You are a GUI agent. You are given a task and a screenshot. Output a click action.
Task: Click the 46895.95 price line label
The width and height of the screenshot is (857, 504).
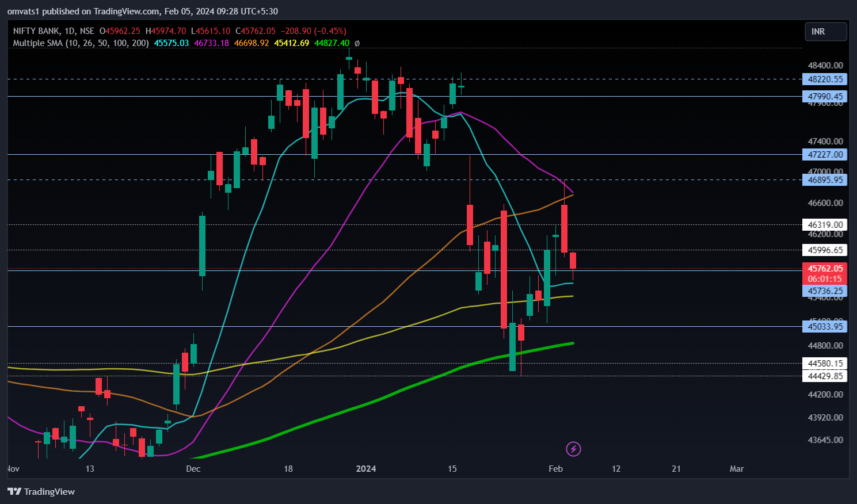click(825, 180)
